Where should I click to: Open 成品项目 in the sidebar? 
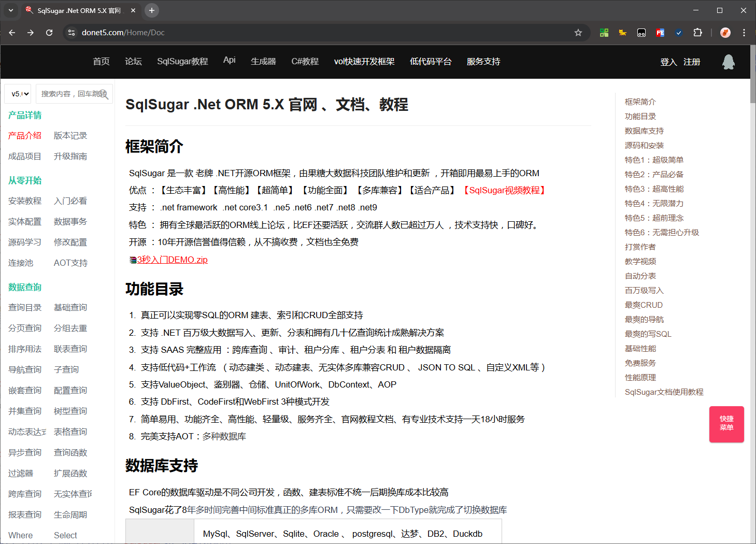point(25,156)
